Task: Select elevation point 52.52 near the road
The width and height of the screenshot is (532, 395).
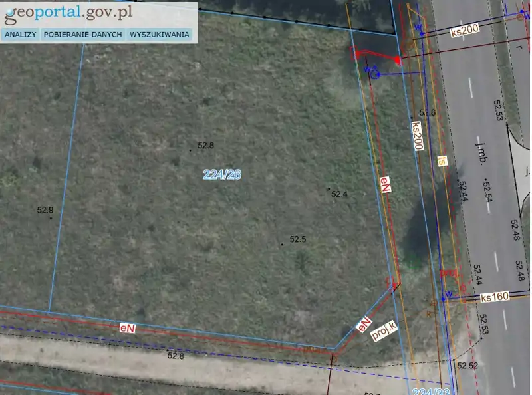Action: [x=467, y=366]
